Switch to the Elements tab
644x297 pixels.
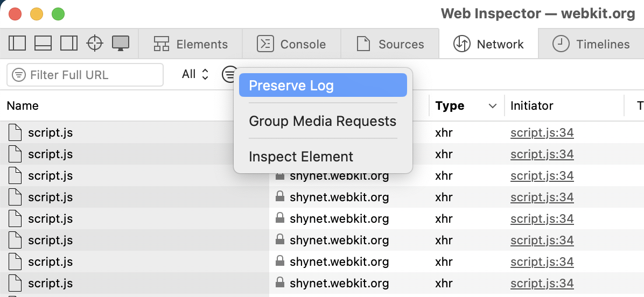pos(191,44)
